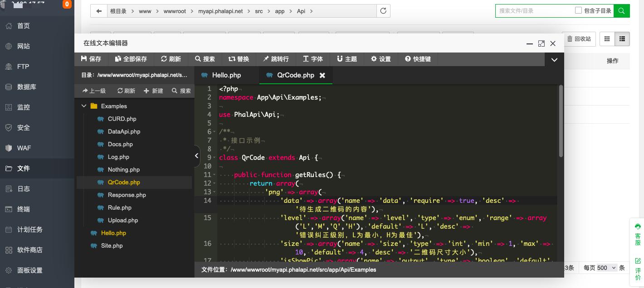Toggle the include subdirectories checkbox
Screen dimensions: 644x288
pos(578,10)
